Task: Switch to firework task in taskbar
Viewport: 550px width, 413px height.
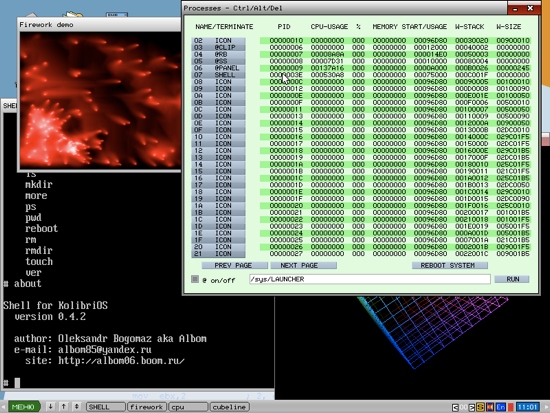Action: coord(146,407)
